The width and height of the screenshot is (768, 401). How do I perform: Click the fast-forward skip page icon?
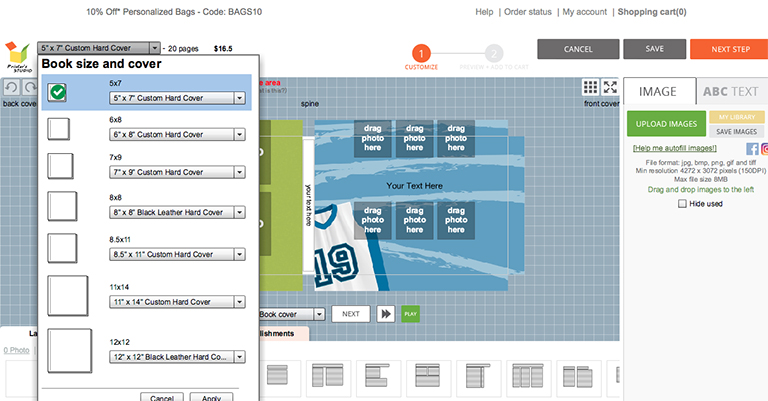385,314
